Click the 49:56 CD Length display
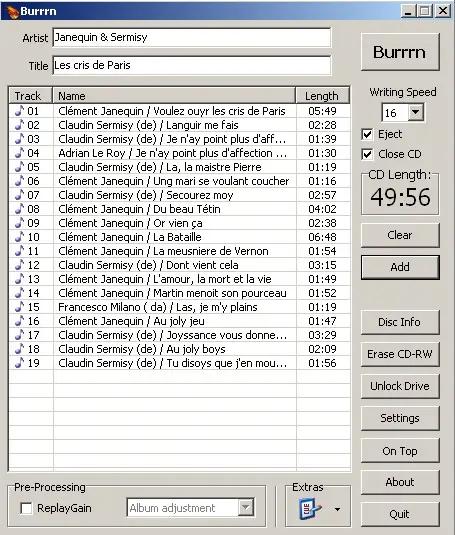The width and height of the screenshot is (455, 535). pos(400,197)
